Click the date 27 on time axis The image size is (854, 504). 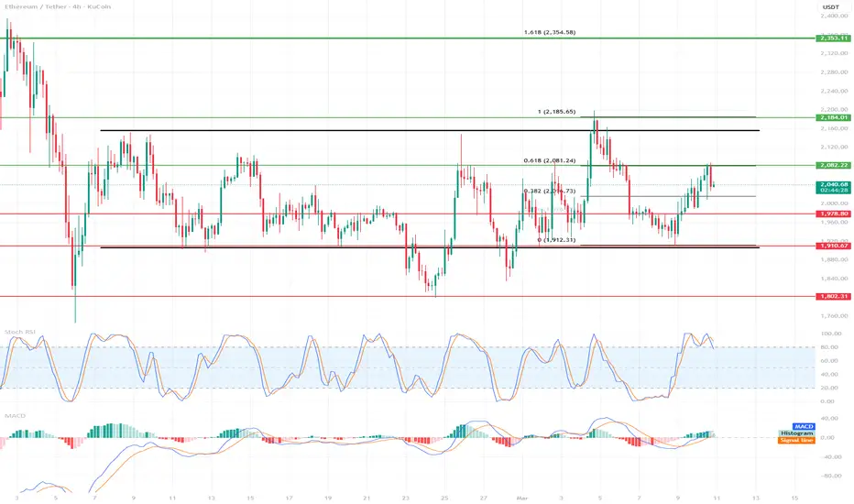(484, 498)
